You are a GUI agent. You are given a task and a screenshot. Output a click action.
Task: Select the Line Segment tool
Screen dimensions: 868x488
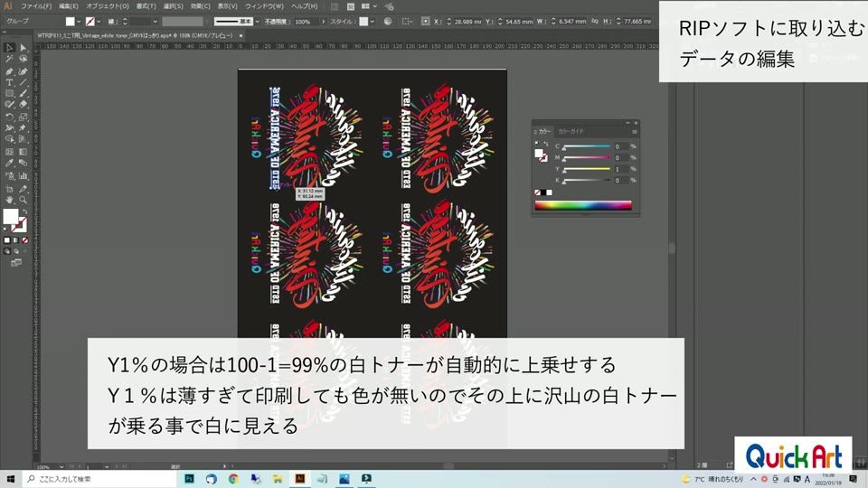[24, 82]
